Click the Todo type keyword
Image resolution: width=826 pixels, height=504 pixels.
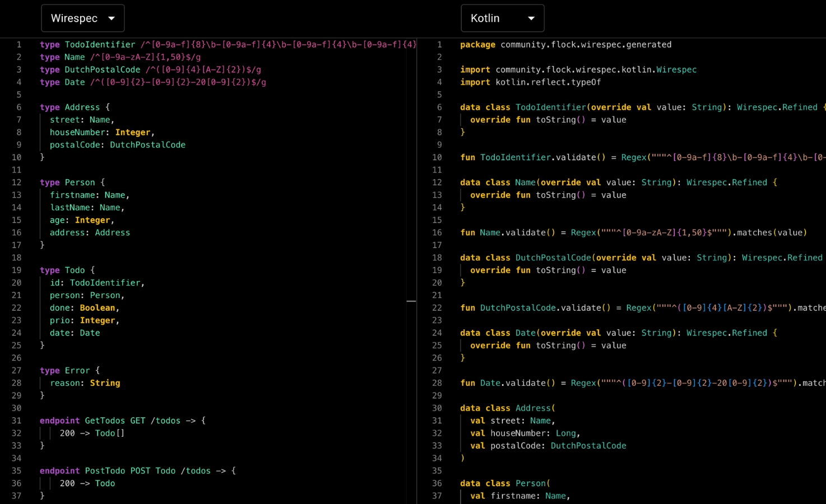[x=49, y=270]
